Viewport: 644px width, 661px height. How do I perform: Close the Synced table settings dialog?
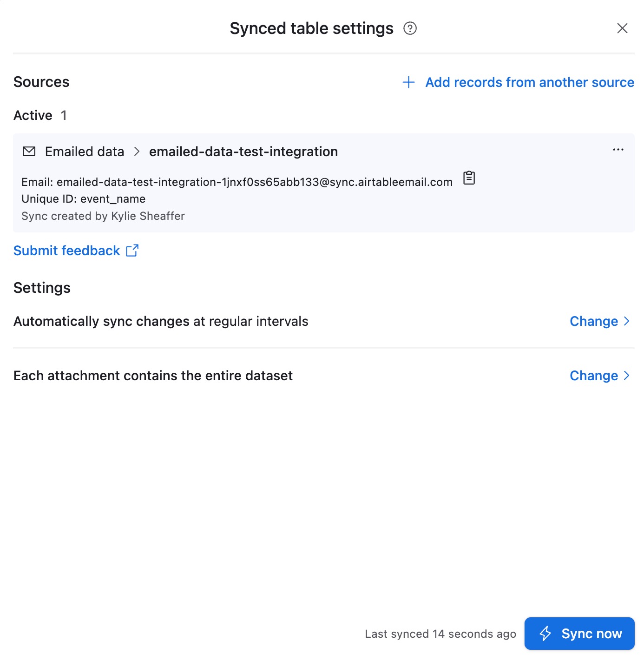tap(622, 28)
